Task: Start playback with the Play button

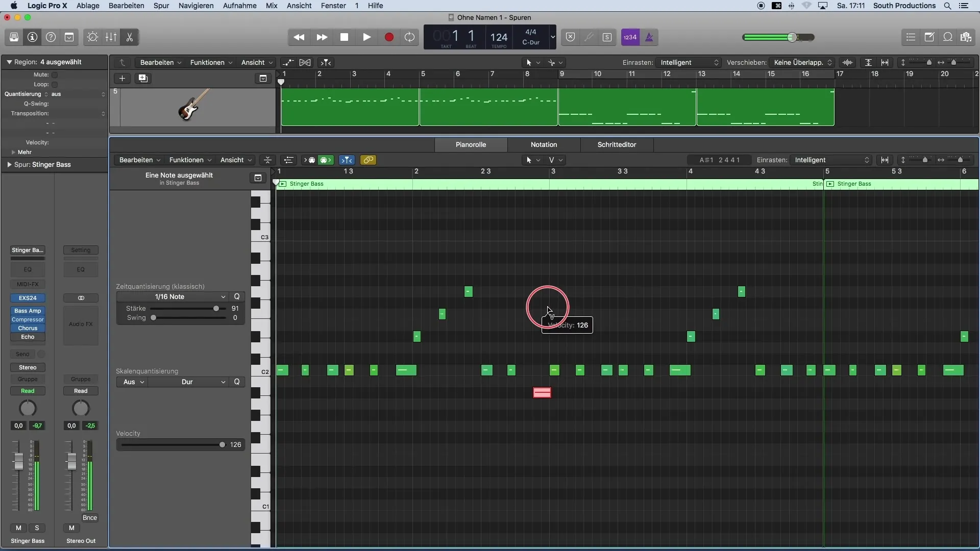Action: (366, 37)
